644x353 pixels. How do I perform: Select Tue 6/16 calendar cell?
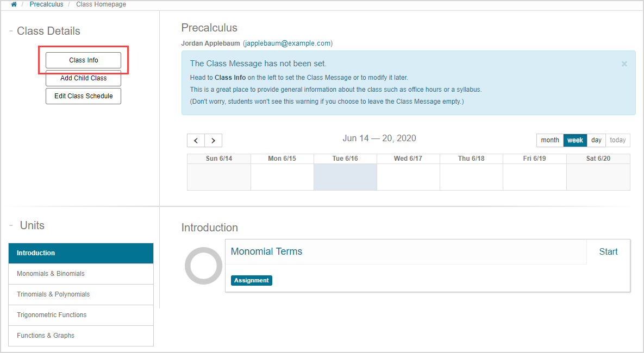pyautogui.click(x=345, y=177)
